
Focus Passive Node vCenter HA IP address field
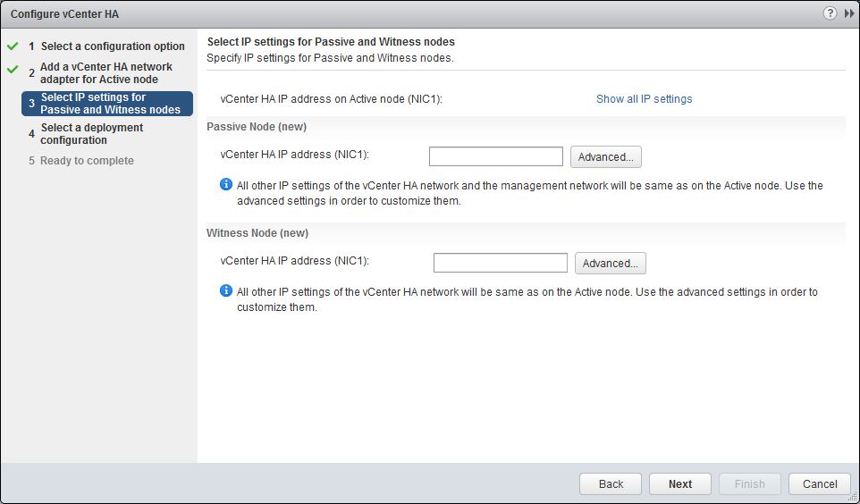tap(496, 156)
